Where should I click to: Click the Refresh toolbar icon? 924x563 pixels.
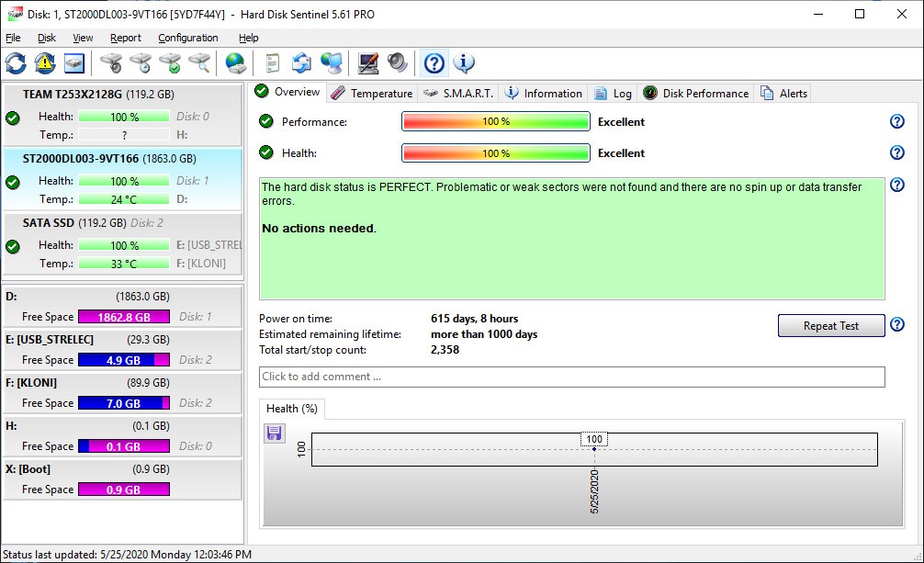click(x=16, y=63)
